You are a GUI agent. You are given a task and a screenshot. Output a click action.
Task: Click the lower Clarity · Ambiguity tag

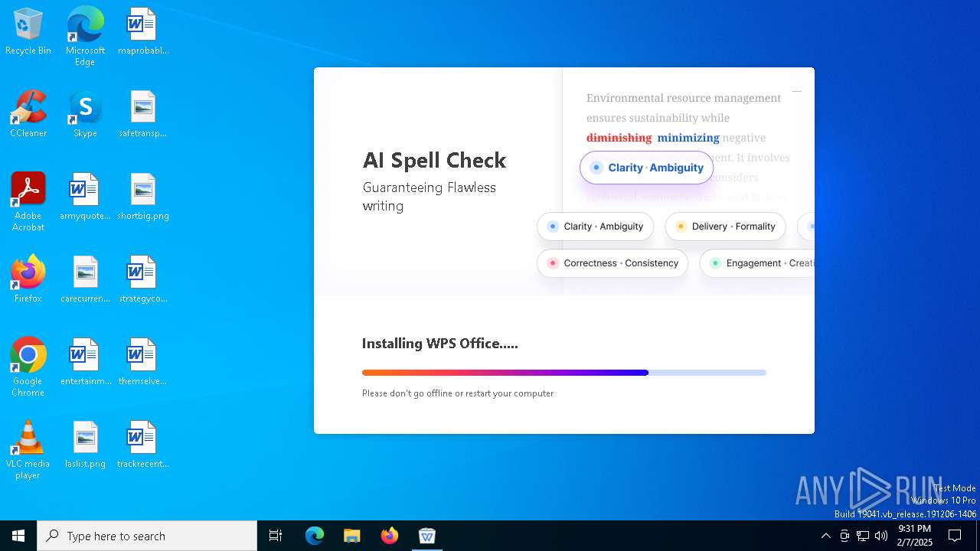pos(596,227)
